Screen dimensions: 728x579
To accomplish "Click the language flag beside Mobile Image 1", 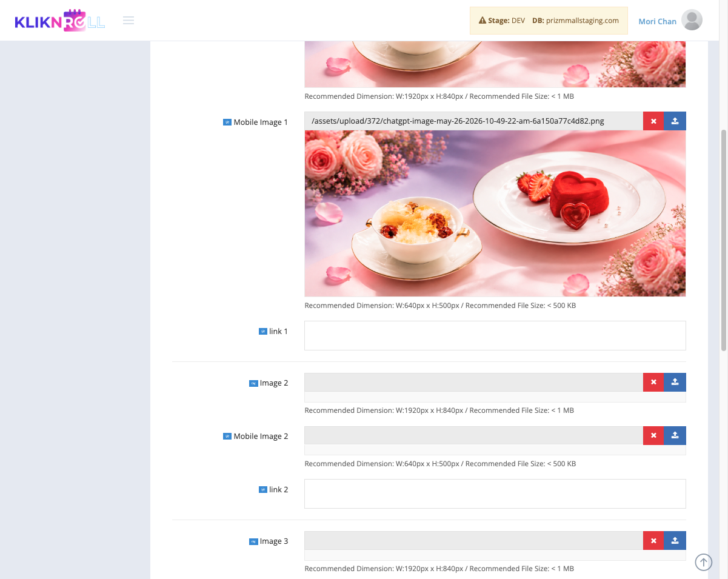I will click(x=227, y=122).
